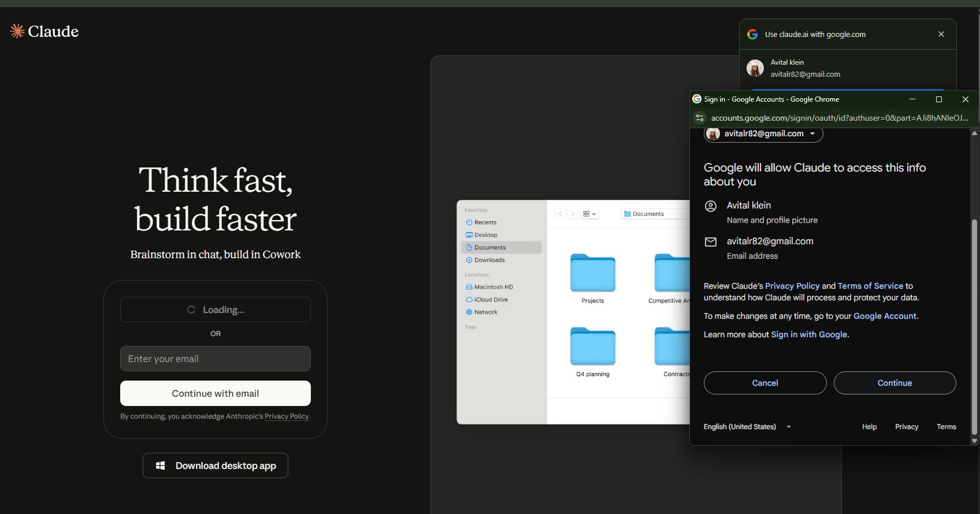
Task: Click the Claude logo in the page header
Action: [44, 31]
